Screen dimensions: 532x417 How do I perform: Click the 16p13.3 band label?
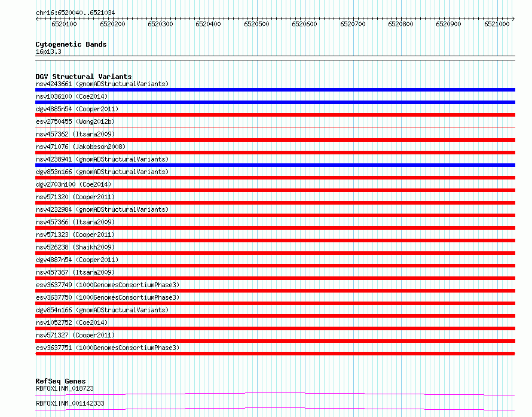(x=48, y=51)
